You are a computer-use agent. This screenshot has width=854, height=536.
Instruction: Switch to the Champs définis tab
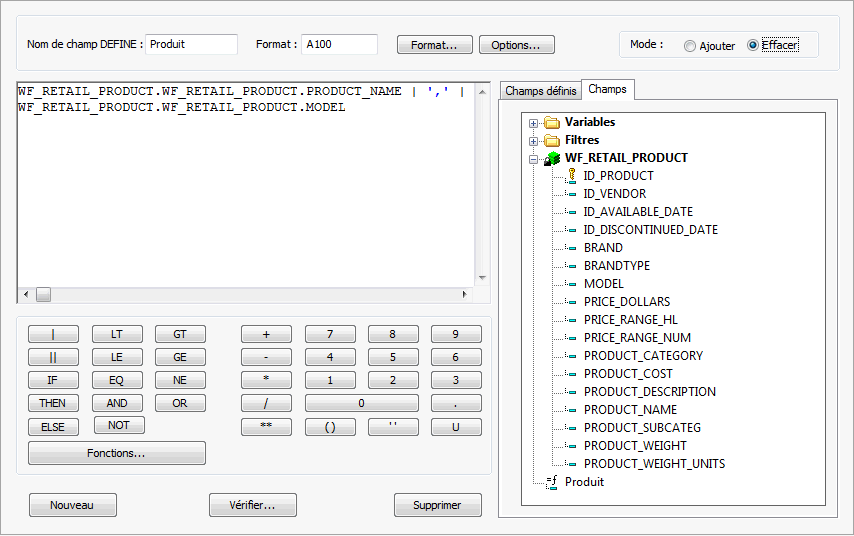[540, 91]
